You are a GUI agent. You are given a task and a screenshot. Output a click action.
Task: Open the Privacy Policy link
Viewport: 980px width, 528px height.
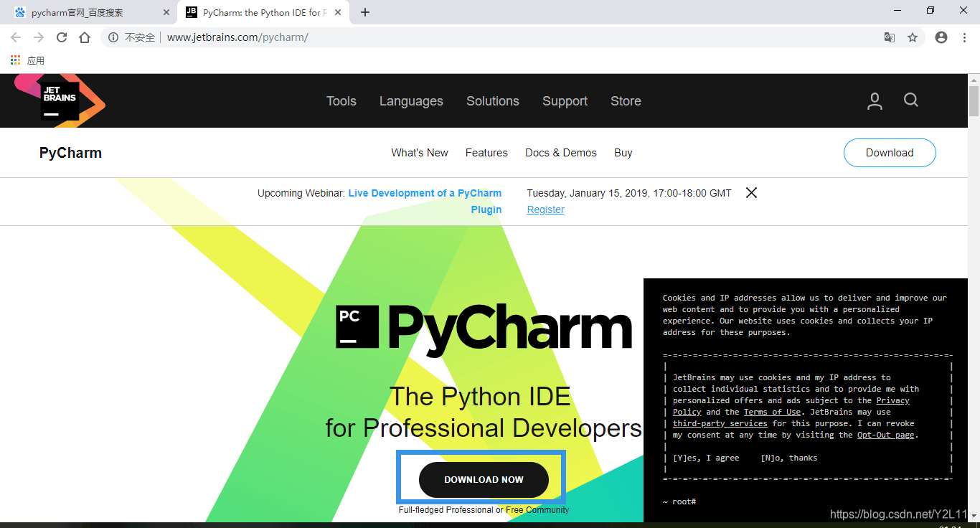[x=791, y=406]
